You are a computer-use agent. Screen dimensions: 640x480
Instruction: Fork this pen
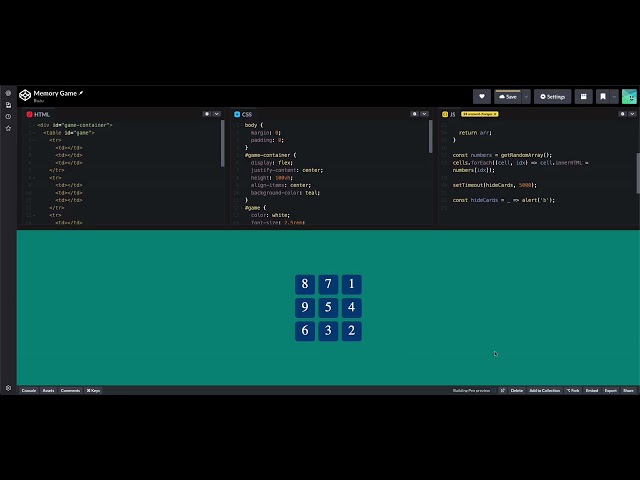coord(573,391)
